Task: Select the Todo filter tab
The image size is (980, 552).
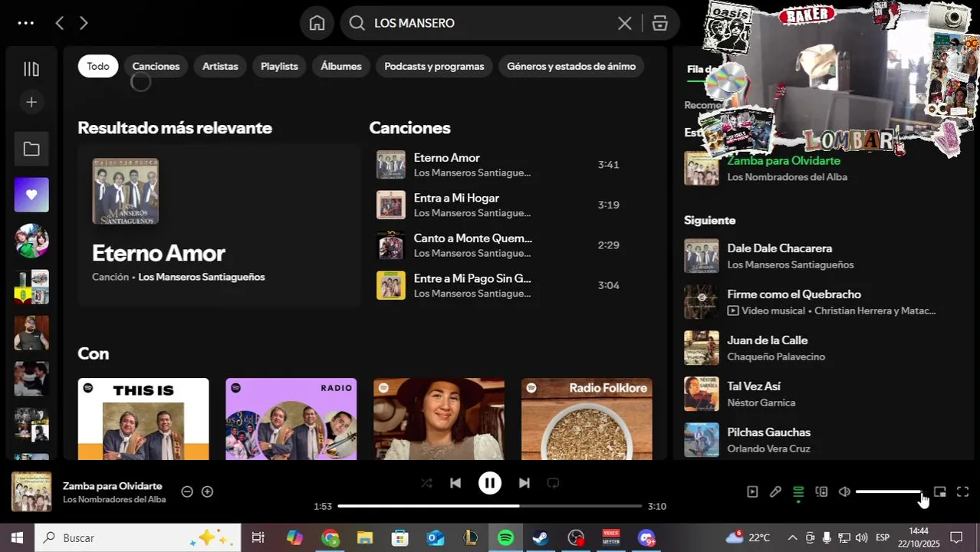Action: [x=98, y=66]
